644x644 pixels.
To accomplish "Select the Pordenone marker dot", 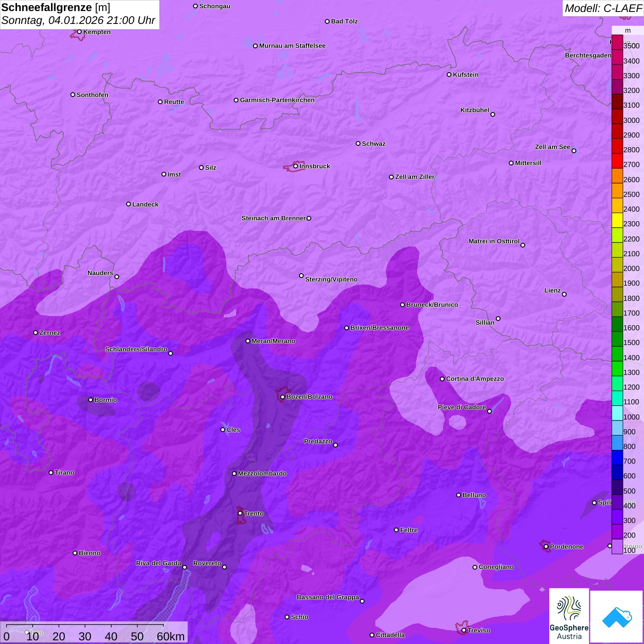I will click(546, 546).
